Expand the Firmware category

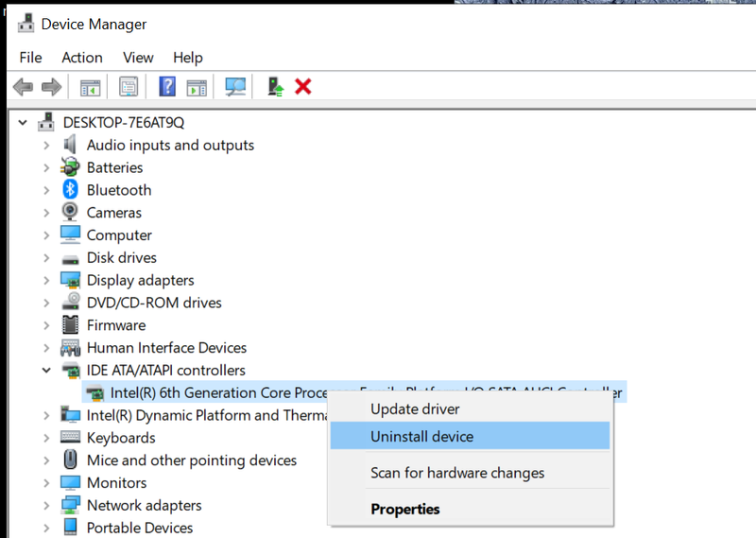tap(46, 325)
